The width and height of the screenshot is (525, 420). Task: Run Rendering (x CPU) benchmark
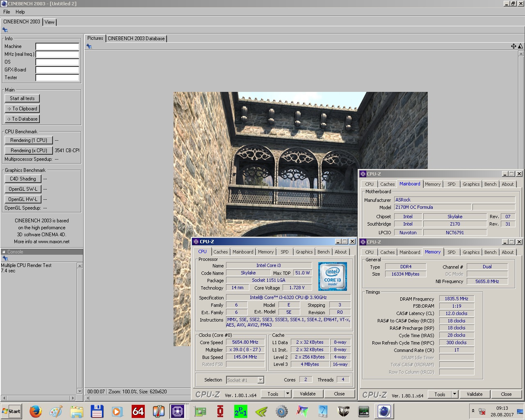(29, 151)
